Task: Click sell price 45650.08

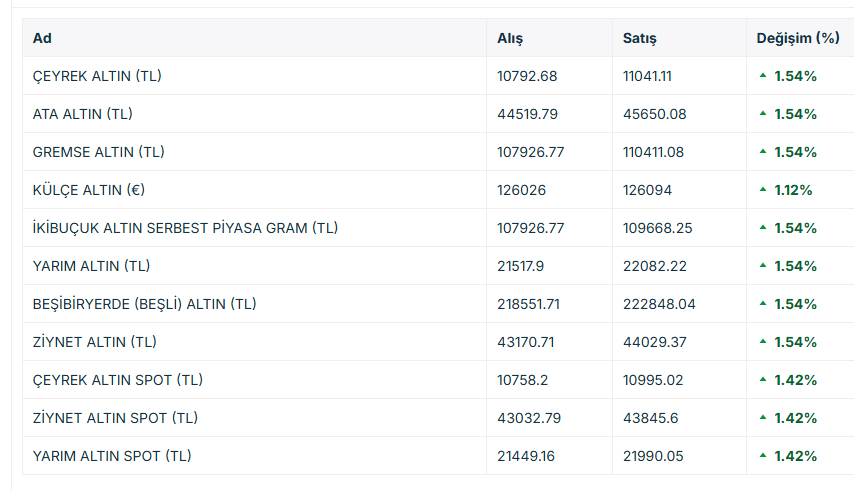Action: pos(655,114)
